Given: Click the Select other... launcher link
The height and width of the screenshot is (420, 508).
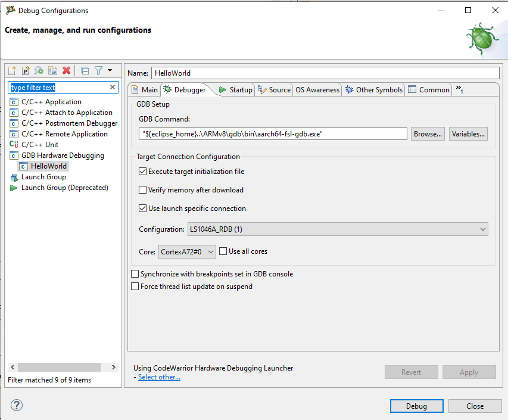Looking at the screenshot, I should (x=159, y=377).
